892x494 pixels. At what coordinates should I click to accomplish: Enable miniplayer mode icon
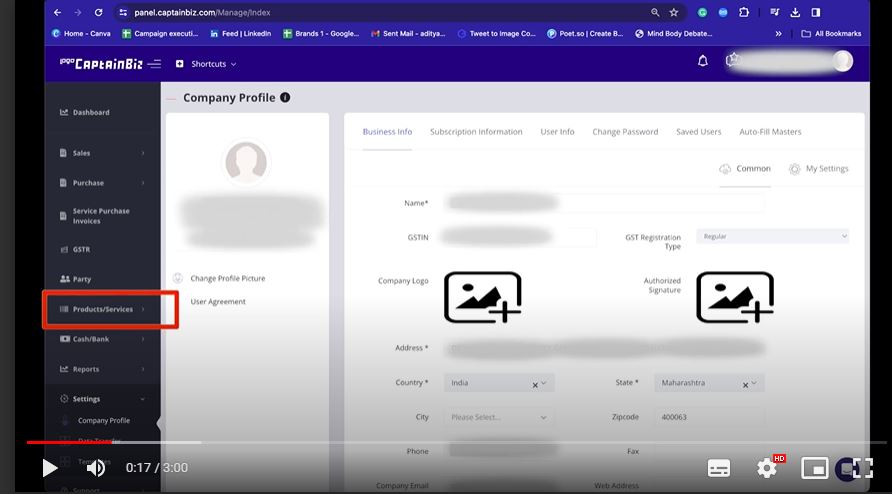point(814,468)
